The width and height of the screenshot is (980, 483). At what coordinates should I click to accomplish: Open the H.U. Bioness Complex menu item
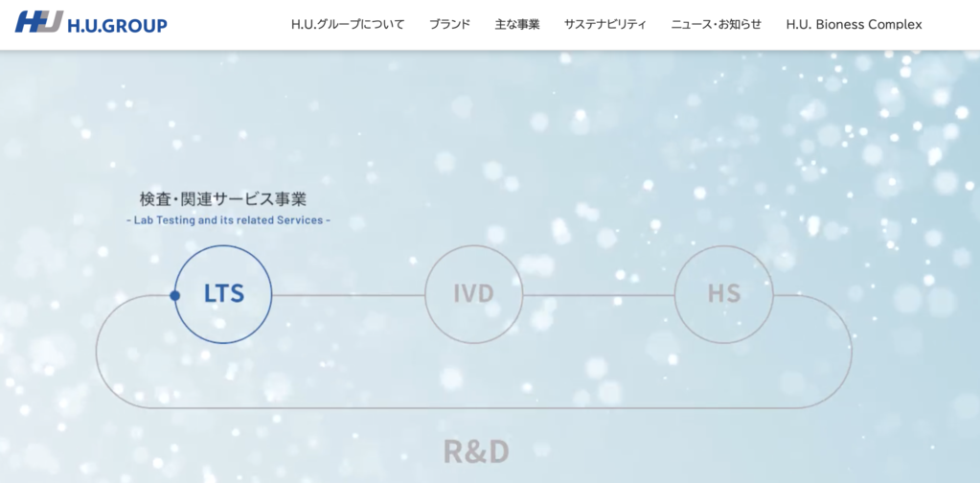[x=854, y=25]
